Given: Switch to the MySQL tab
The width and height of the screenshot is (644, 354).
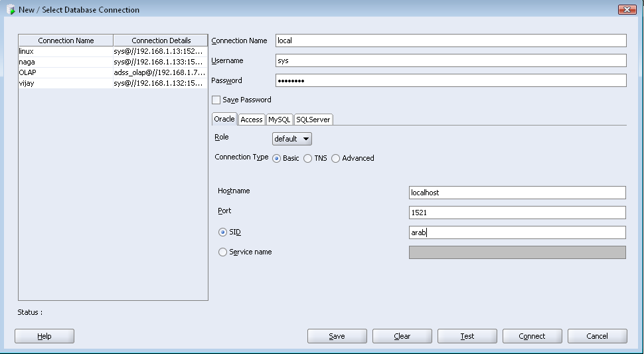Looking at the screenshot, I should (280, 120).
